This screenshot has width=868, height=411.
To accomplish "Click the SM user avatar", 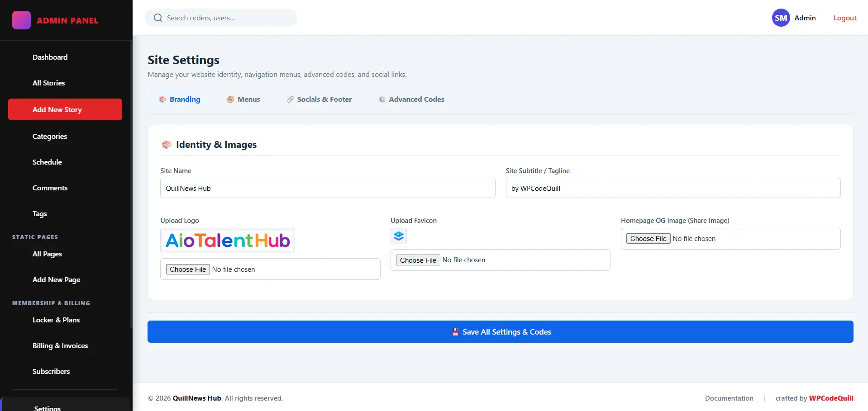I will coord(781,18).
